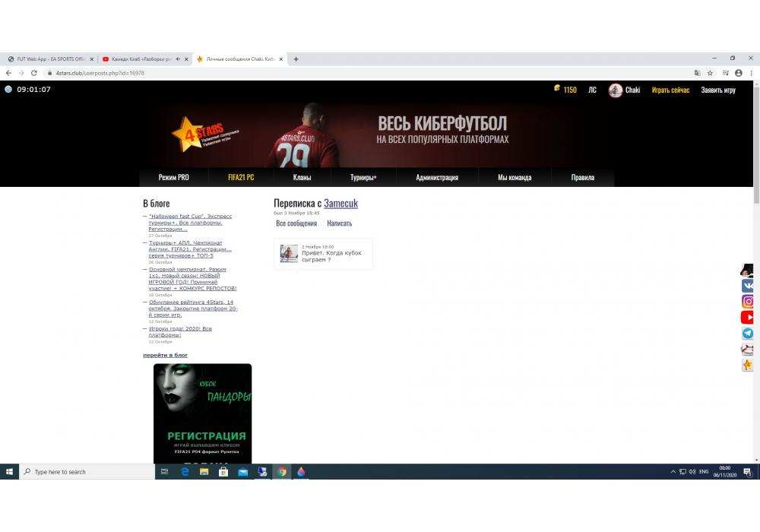This screenshot has width=760, height=532.
Task: Open the Турниры+ menu
Action: pos(363,177)
